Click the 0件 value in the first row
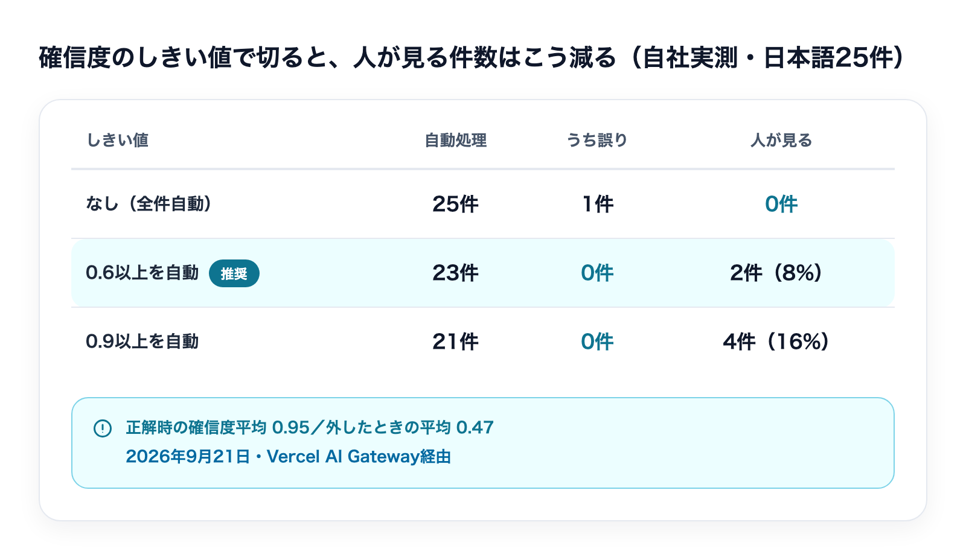966x560 pixels. tap(781, 204)
